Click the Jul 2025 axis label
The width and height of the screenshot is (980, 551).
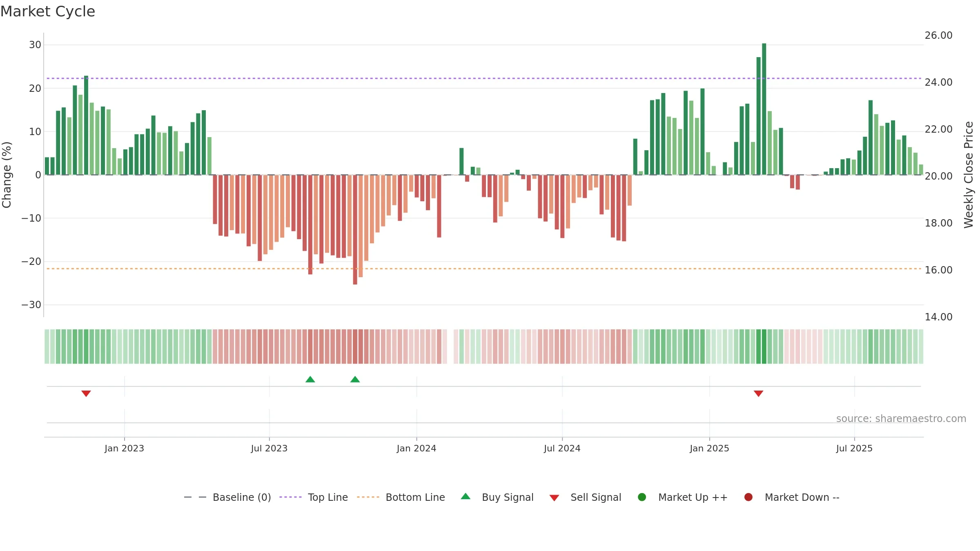point(854,448)
